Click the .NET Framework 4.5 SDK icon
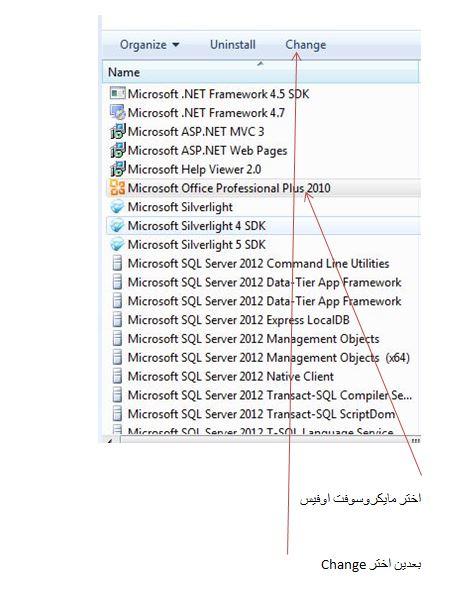 click(x=117, y=93)
